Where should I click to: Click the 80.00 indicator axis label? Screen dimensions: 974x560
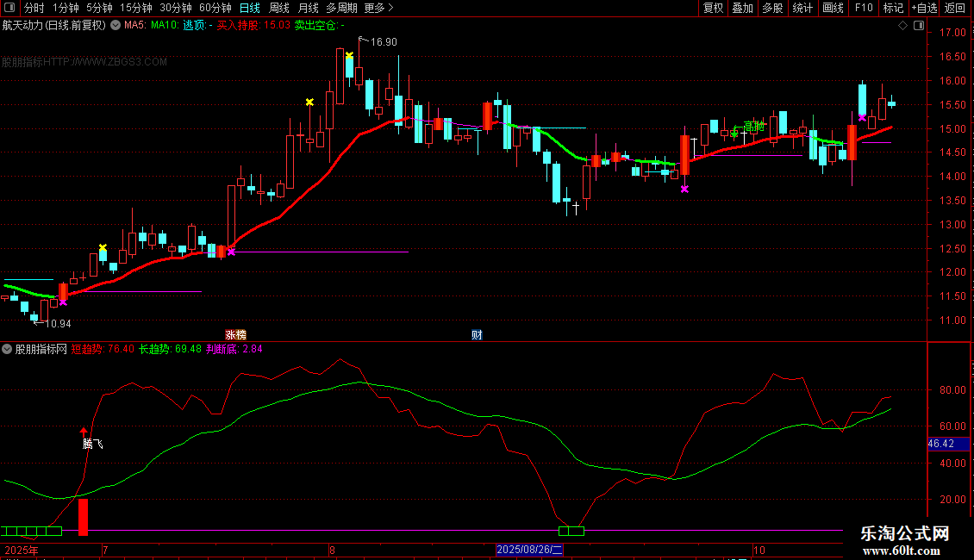(x=952, y=390)
